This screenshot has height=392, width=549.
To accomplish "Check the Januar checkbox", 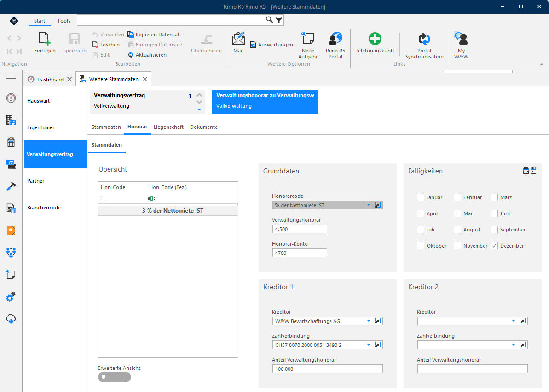I will [421, 197].
